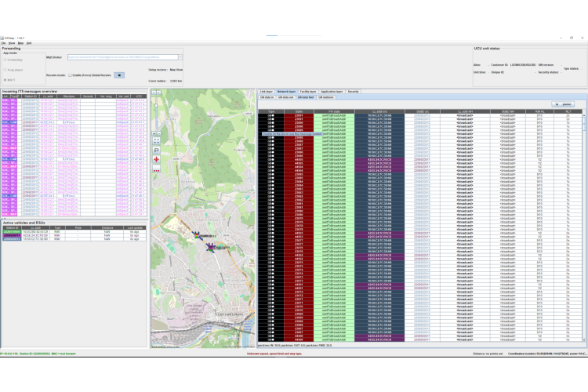Switch to the Facility layer tab

tap(308, 92)
